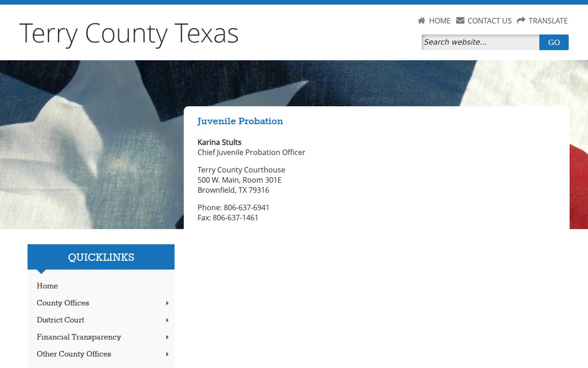Focus the Search website input field
Image resolution: width=588 pixels, height=368 pixels.
click(x=481, y=42)
